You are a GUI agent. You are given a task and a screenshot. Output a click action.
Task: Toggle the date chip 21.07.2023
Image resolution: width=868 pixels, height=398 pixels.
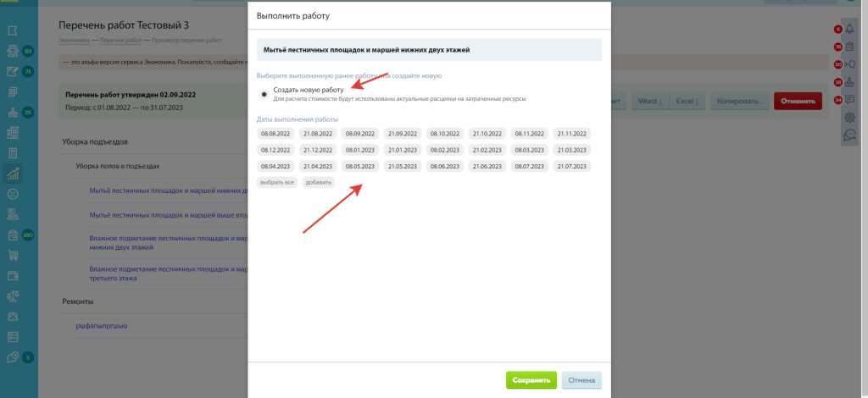coord(572,166)
